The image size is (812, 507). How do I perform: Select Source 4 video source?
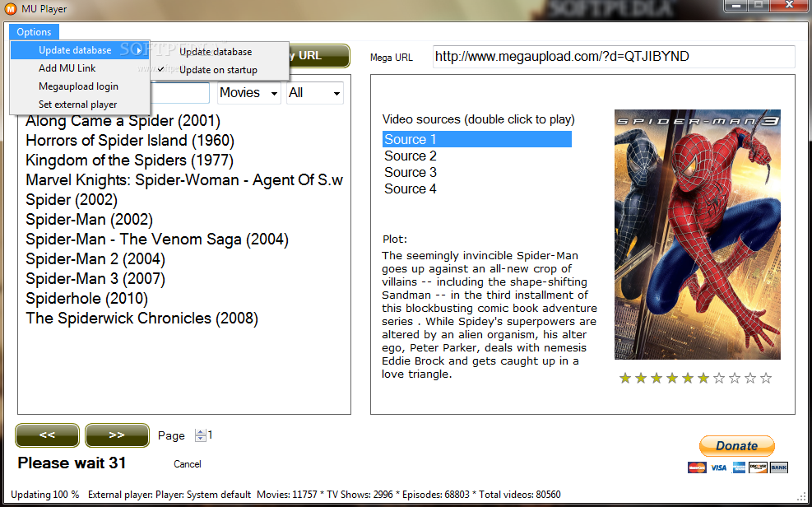click(x=411, y=189)
